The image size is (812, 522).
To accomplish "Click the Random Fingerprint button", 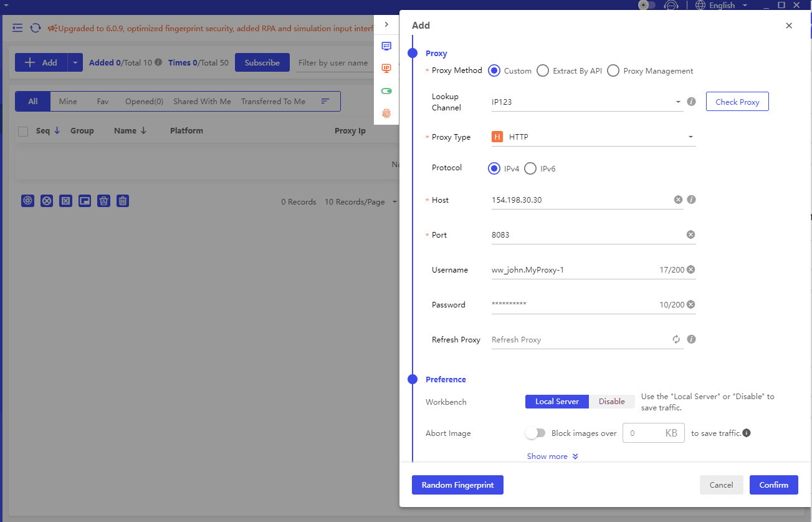I will [x=457, y=485].
